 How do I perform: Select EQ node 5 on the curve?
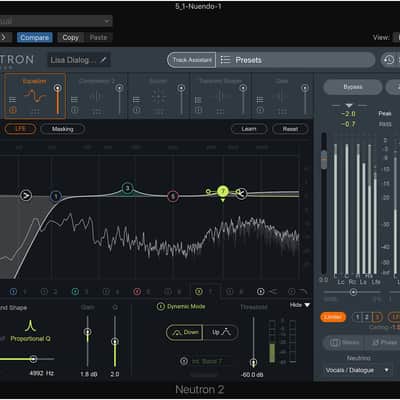click(x=173, y=196)
